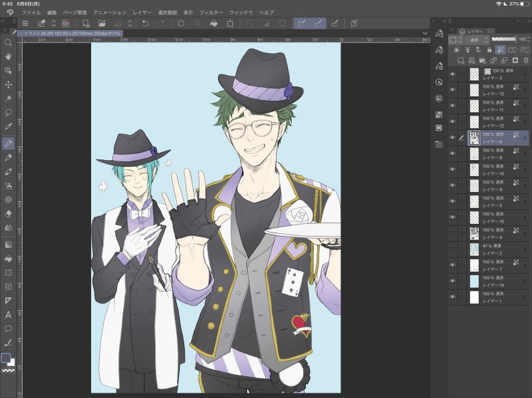
Task: Open the 編集 menu
Action: tap(52, 13)
